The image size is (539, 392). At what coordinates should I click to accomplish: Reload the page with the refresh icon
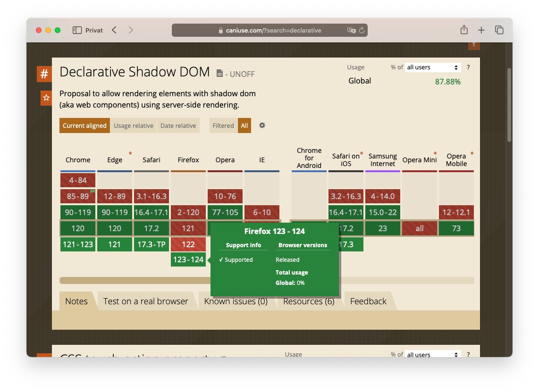coord(362,30)
